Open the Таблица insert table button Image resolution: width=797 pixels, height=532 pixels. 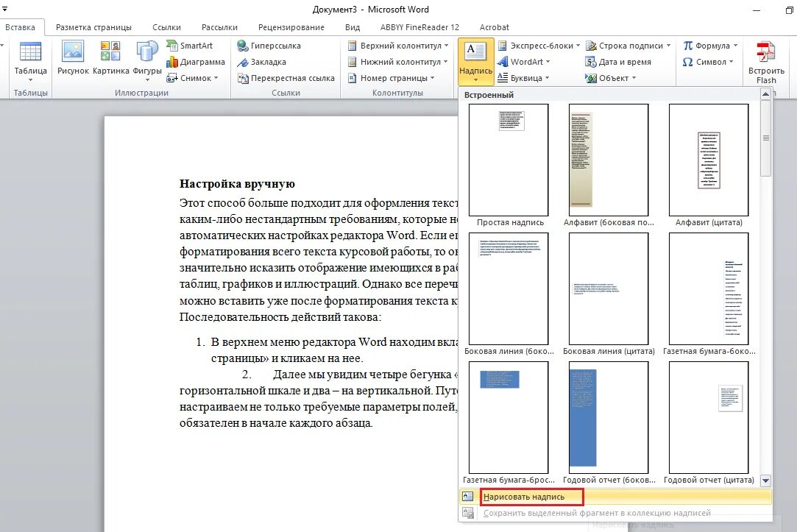(30, 62)
